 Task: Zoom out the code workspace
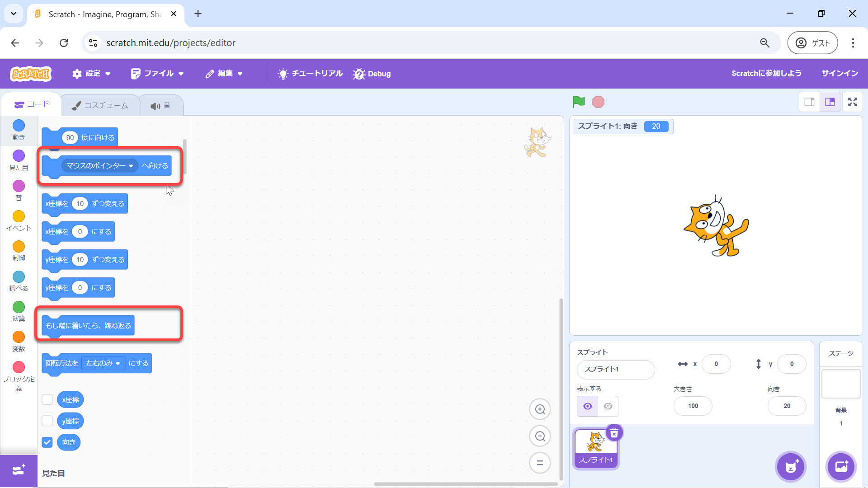click(x=540, y=436)
